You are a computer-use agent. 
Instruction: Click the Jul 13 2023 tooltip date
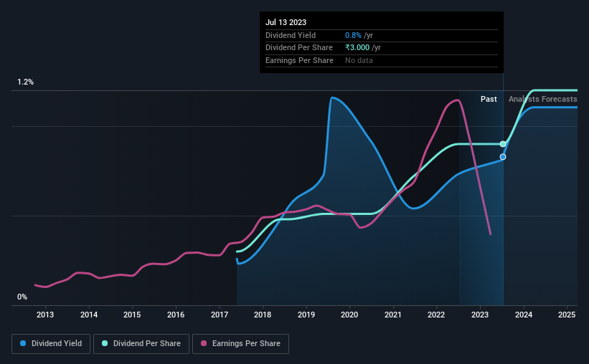pos(286,22)
